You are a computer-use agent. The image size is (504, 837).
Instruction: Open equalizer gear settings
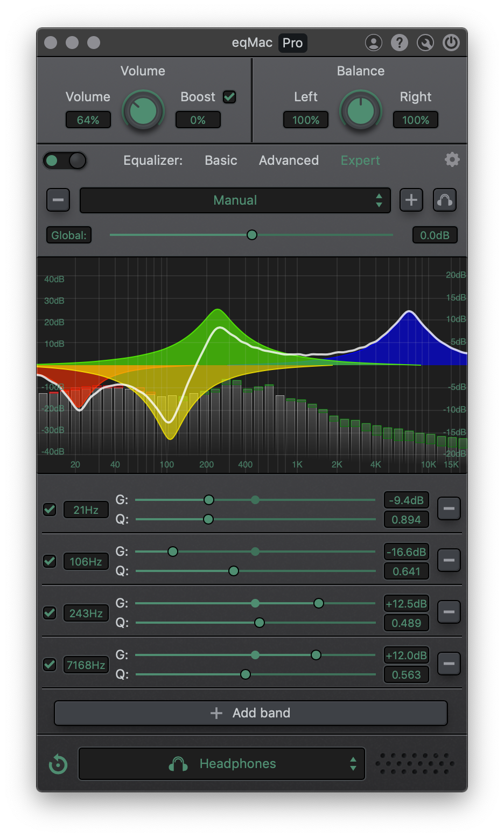coord(452,159)
